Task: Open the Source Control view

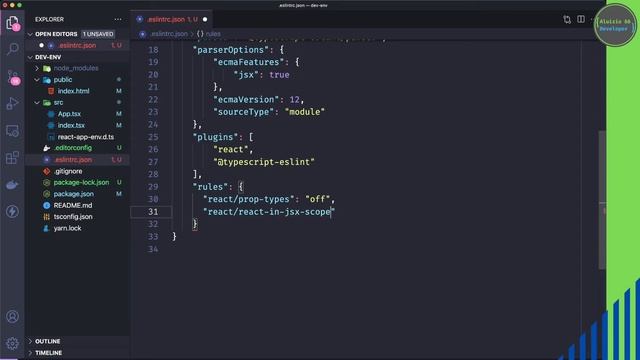Action: [x=12, y=77]
